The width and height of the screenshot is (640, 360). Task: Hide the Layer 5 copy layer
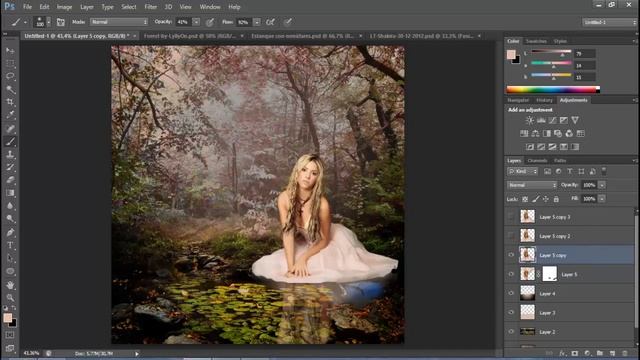tap(511, 255)
